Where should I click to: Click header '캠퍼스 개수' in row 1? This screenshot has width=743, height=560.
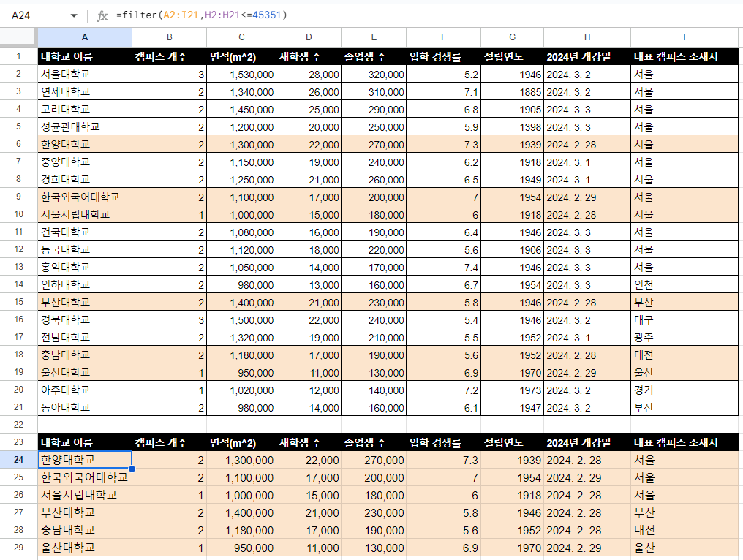(x=169, y=57)
